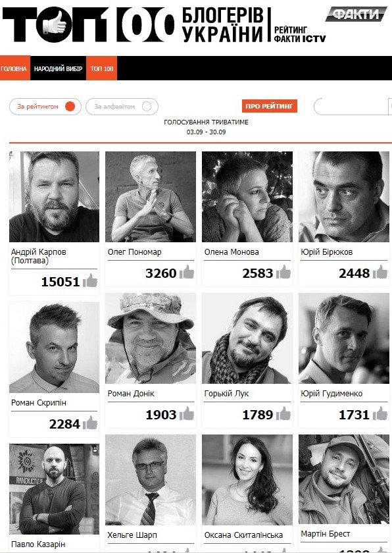Image resolution: width=392 pixels, height=553 pixels.
Task: Click the Про рейтинг button
Action: (270, 106)
